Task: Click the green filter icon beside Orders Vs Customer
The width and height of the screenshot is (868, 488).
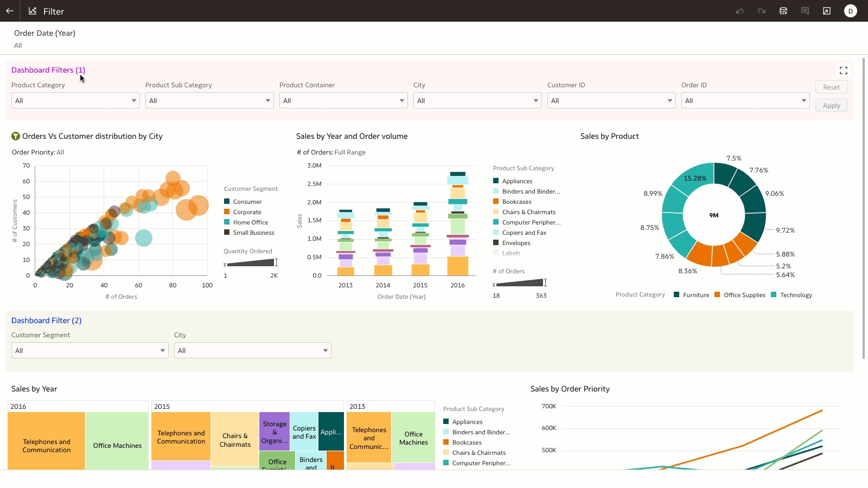Action: point(16,136)
